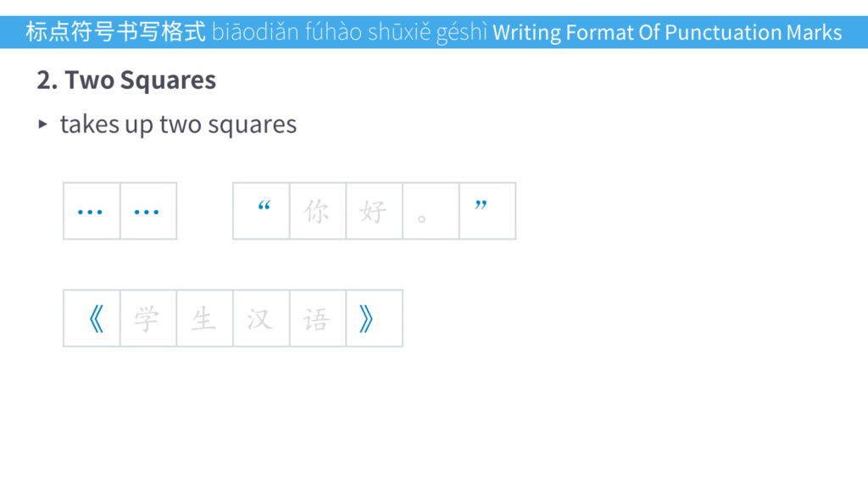Image resolution: width=868 pixels, height=488 pixels.
Task: Click the first ellipsis square
Action: (x=92, y=211)
